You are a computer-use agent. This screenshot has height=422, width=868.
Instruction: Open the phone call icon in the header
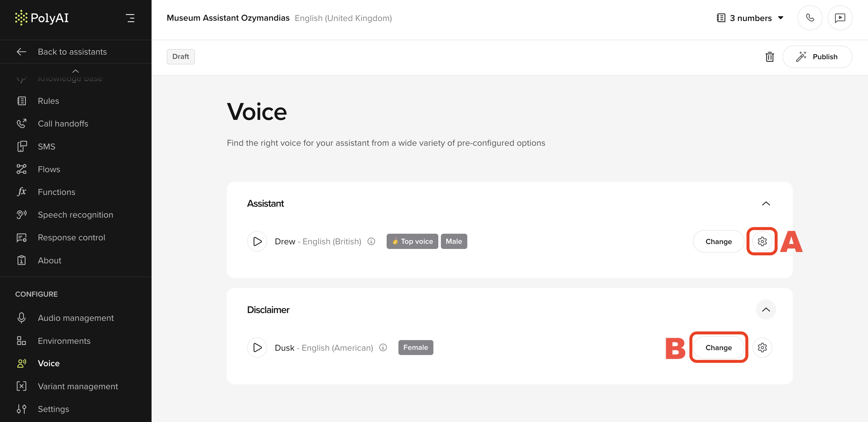coord(810,18)
